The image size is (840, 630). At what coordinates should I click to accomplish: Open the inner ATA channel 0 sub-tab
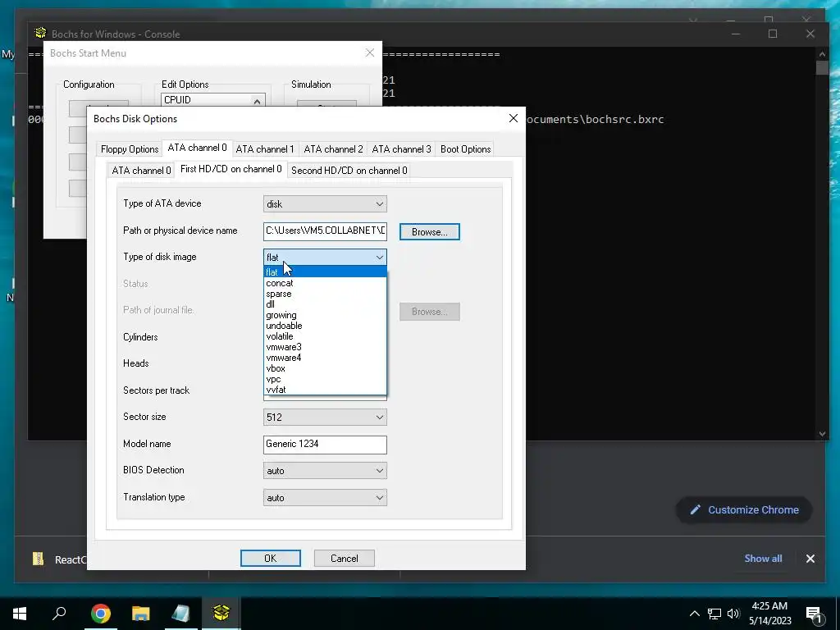tap(141, 171)
